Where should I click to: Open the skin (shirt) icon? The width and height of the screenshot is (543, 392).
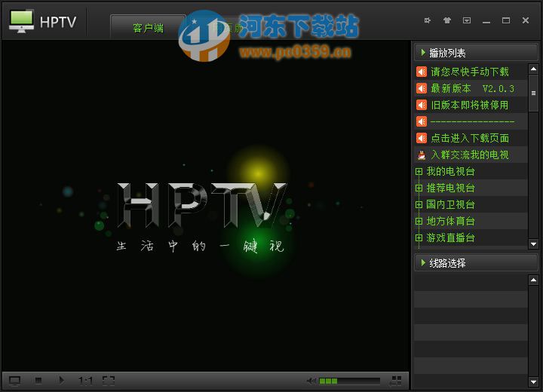point(447,20)
